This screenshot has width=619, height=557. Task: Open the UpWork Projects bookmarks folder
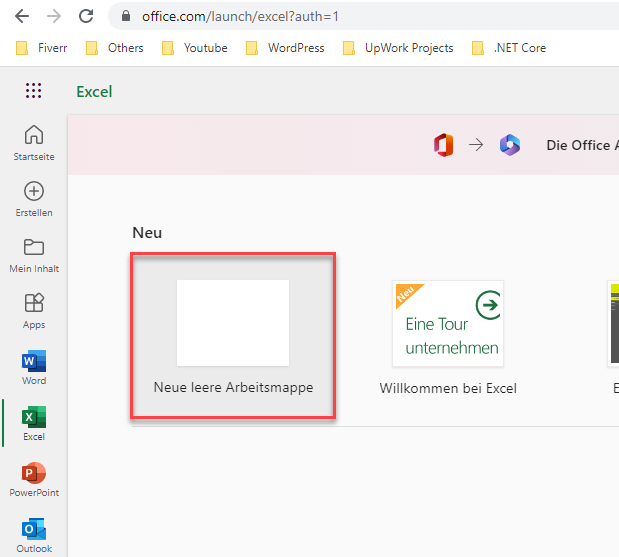pos(398,48)
